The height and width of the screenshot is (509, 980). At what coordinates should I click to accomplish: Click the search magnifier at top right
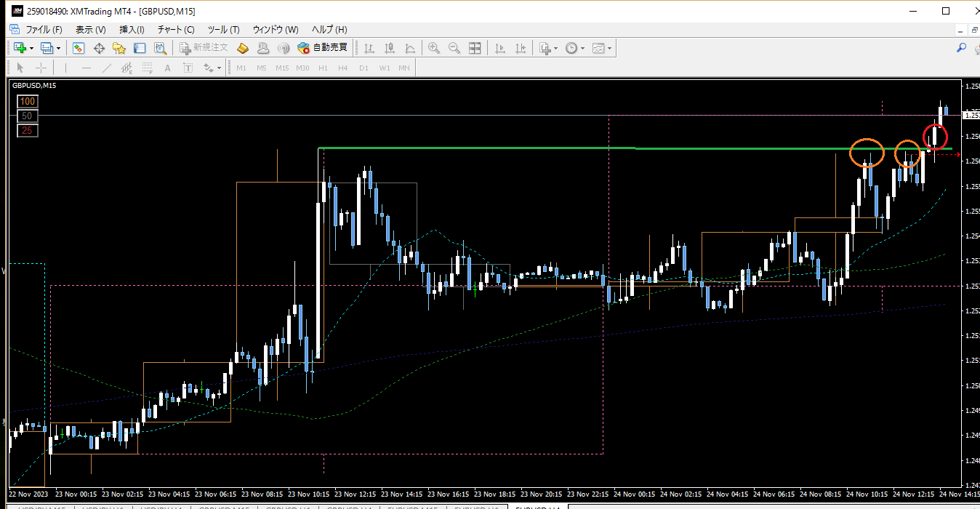click(x=961, y=48)
